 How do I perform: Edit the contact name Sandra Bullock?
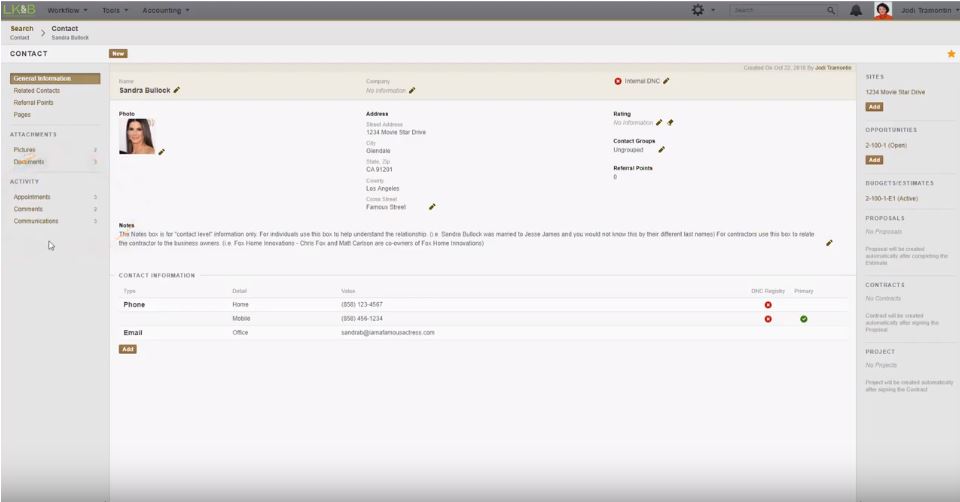point(177,90)
